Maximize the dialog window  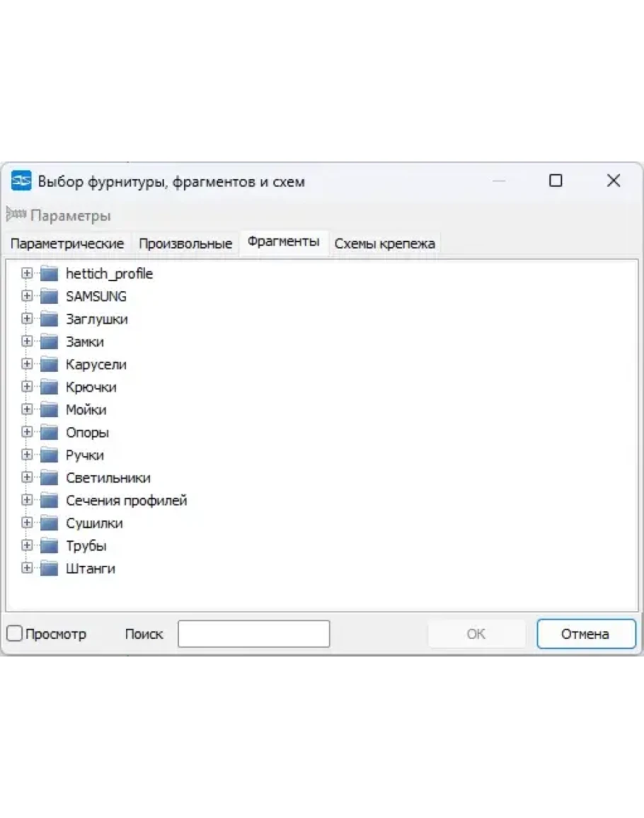pos(556,181)
